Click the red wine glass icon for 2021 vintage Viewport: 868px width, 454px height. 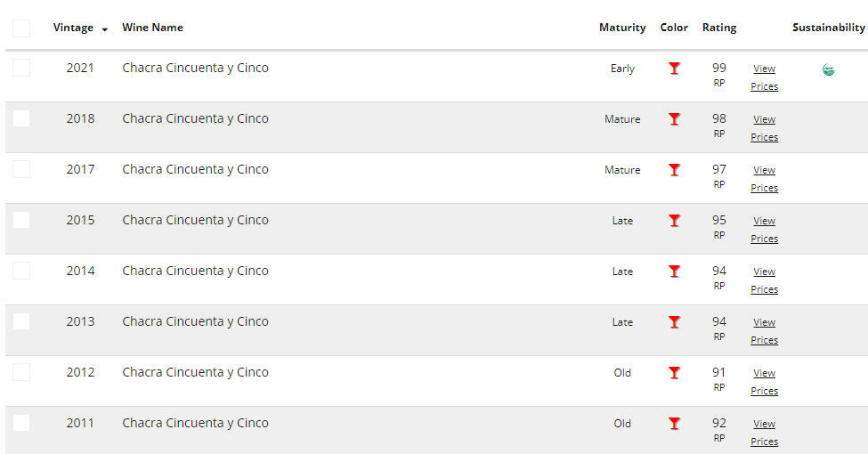click(674, 69)
